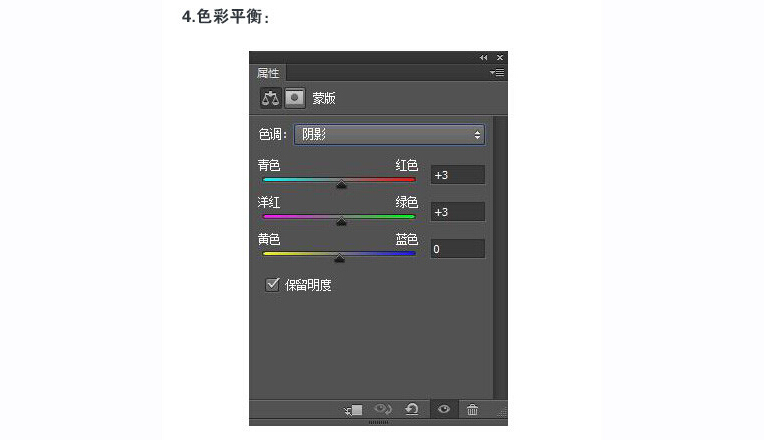Open the 色调 dropdown showing 阴影
This screenshot has width=764, height=440.
point(389,134)
